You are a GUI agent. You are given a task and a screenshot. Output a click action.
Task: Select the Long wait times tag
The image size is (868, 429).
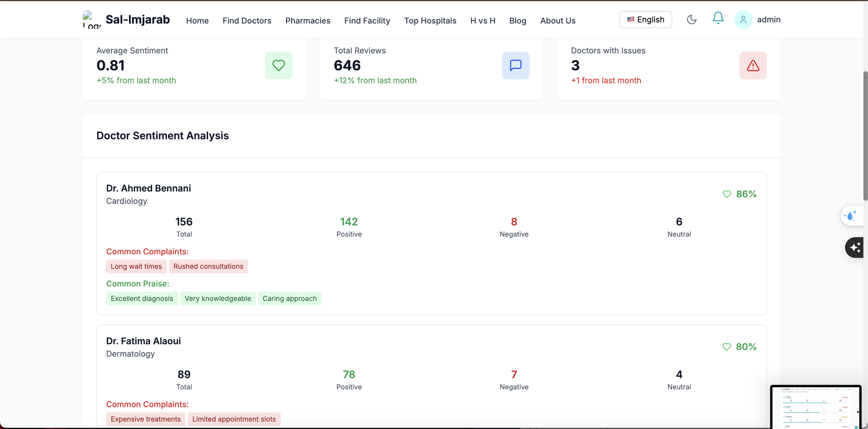click(136, 266)
